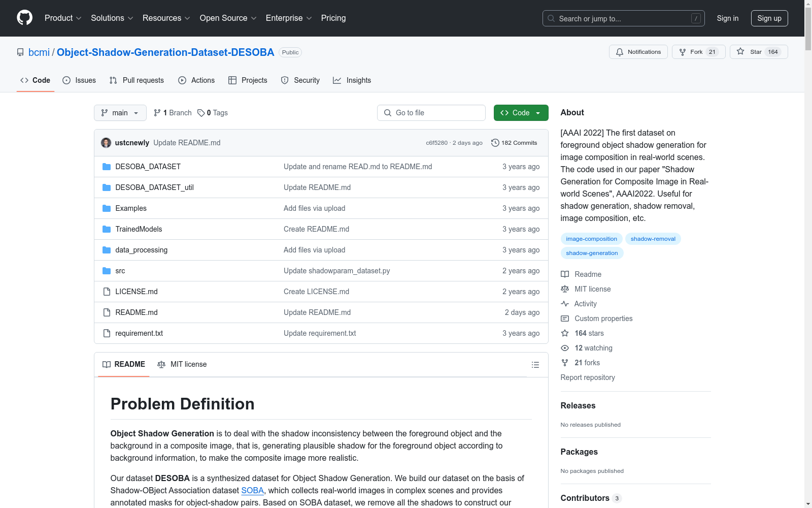Focus the Search or jump to field
Screen dimensions: 812x508
click(x=624, y=18)
